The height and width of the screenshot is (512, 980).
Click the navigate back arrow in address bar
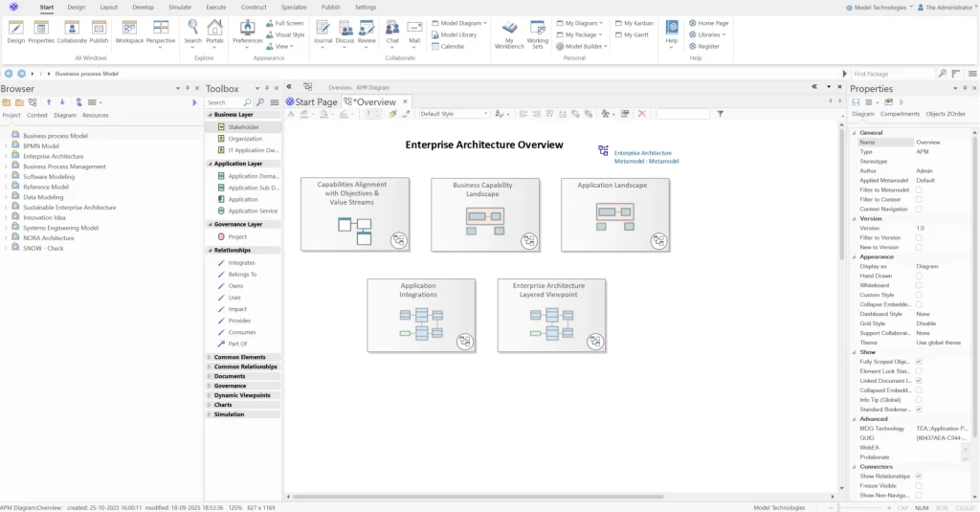pyautogui.click(x=9, y=74)
